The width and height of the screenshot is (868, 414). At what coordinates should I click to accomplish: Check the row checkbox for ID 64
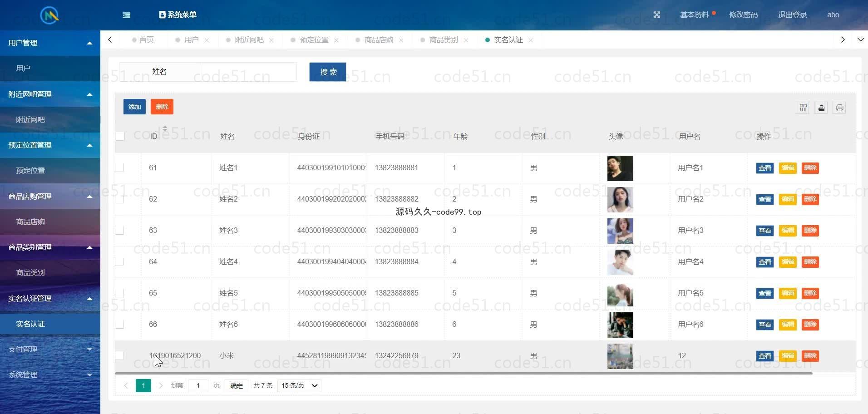tap(120, 261)
